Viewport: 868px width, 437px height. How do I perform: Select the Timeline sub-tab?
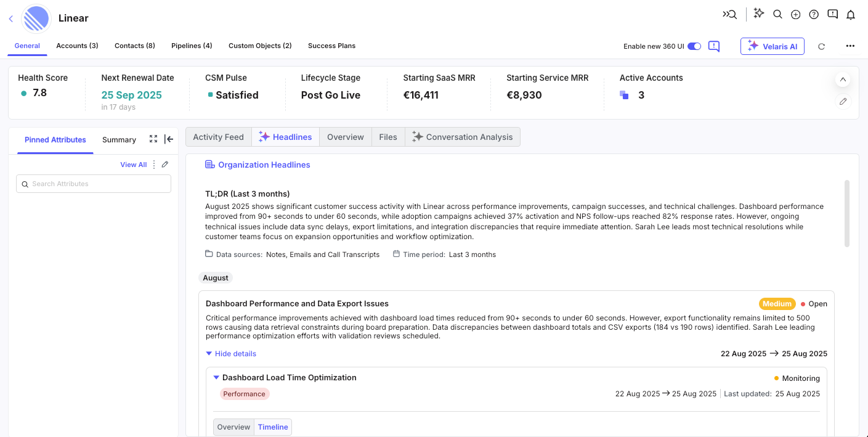pyautogui.click(x=273, y=427)
